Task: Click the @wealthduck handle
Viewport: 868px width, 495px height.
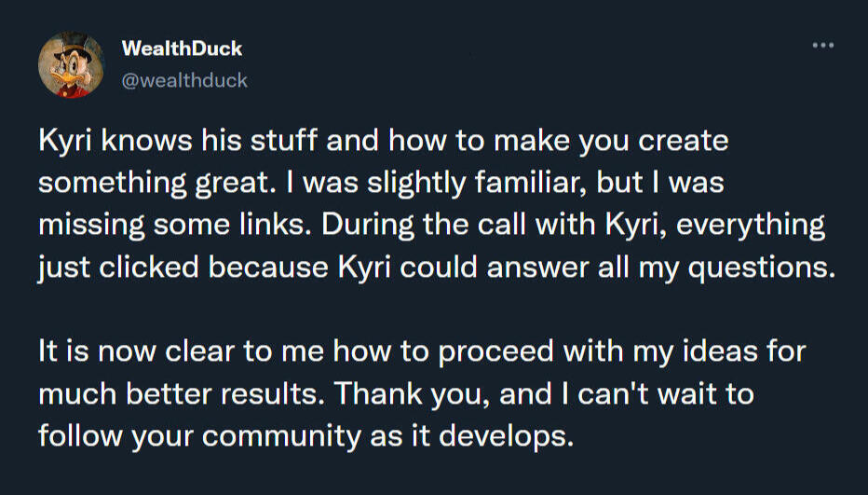Action: coord(184,80)
